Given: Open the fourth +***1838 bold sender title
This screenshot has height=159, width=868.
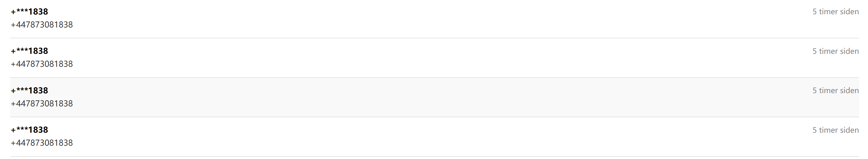Looking at the screenshot, I should [x=30, y=130].
